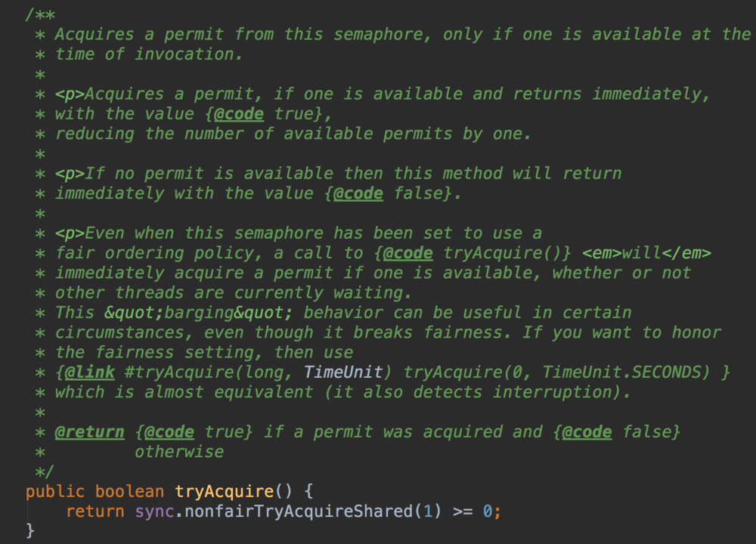Click the 0 literal before the semicolon
756x544 pixels.
(x=488, y=512)
